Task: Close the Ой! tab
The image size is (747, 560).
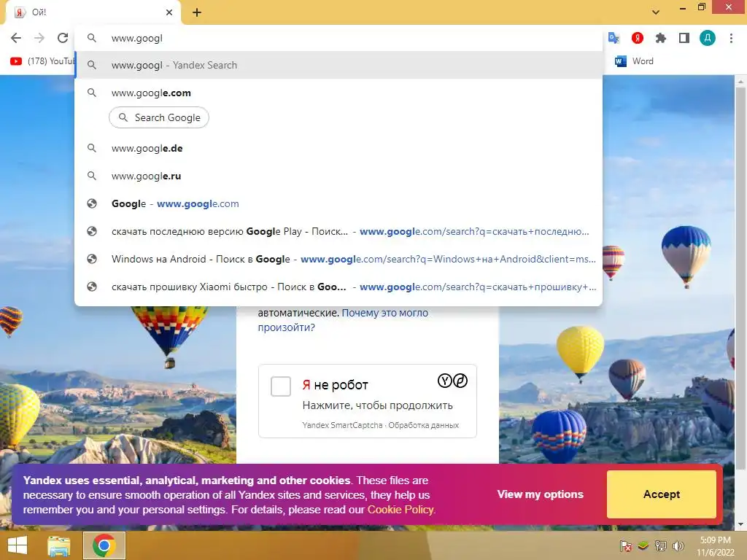Action: click(x=169, y=12)
